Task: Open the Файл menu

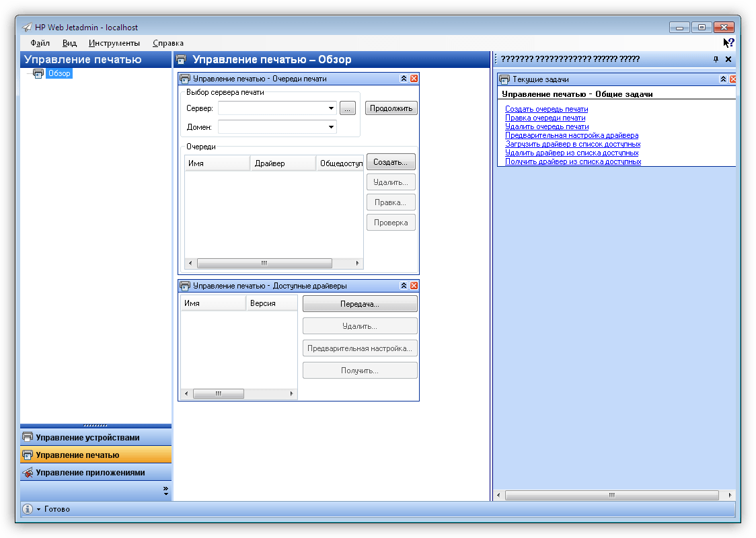Action: tap(40, 43)
